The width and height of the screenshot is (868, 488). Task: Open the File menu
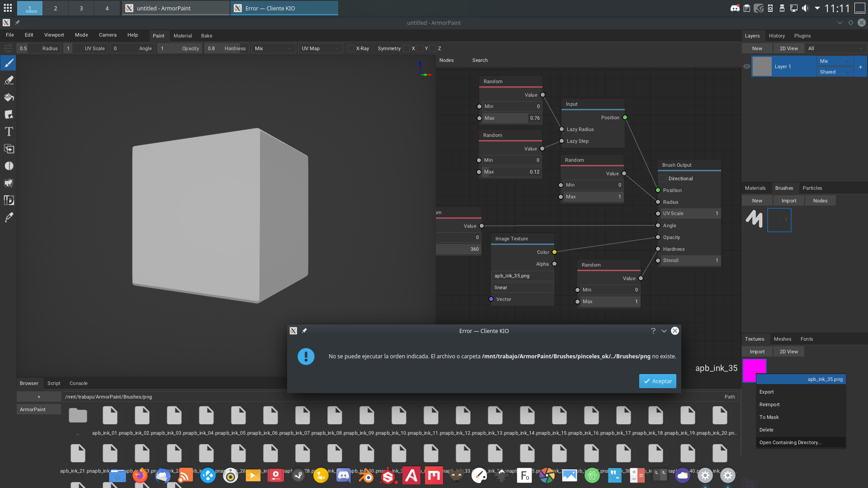point(10,35)
